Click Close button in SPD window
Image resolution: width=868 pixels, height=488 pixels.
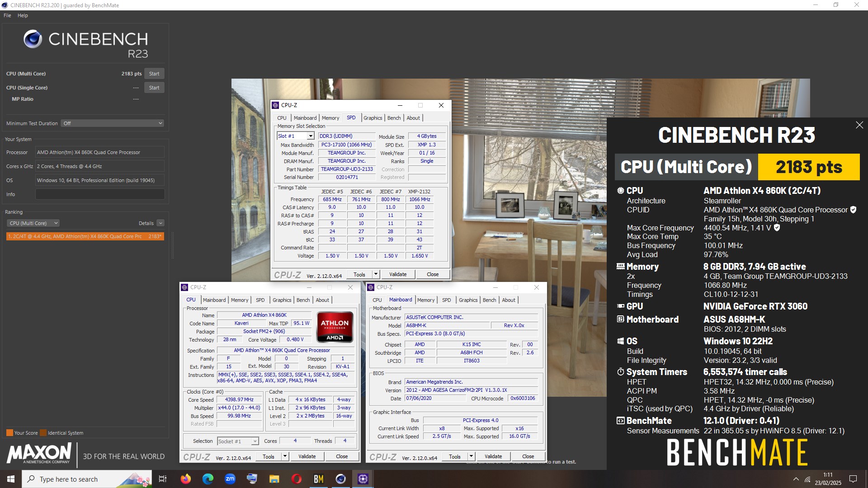[x=433, y=274]
